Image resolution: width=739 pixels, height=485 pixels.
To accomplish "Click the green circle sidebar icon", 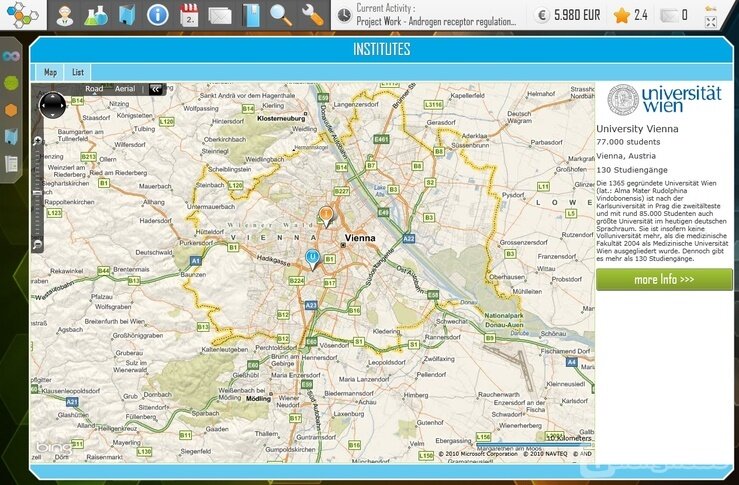I will click(11, 83).
